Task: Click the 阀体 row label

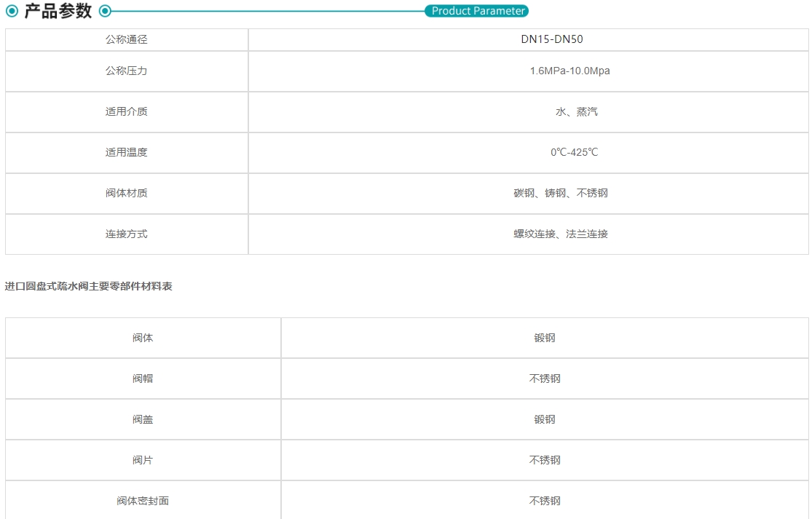Action: pyautogui.click(x=143, y=338)
